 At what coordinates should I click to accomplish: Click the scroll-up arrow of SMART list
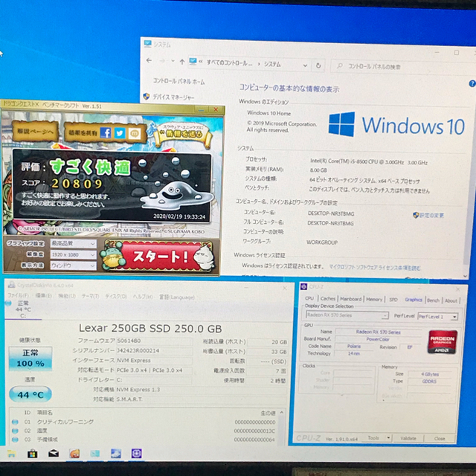click(282, 413)
